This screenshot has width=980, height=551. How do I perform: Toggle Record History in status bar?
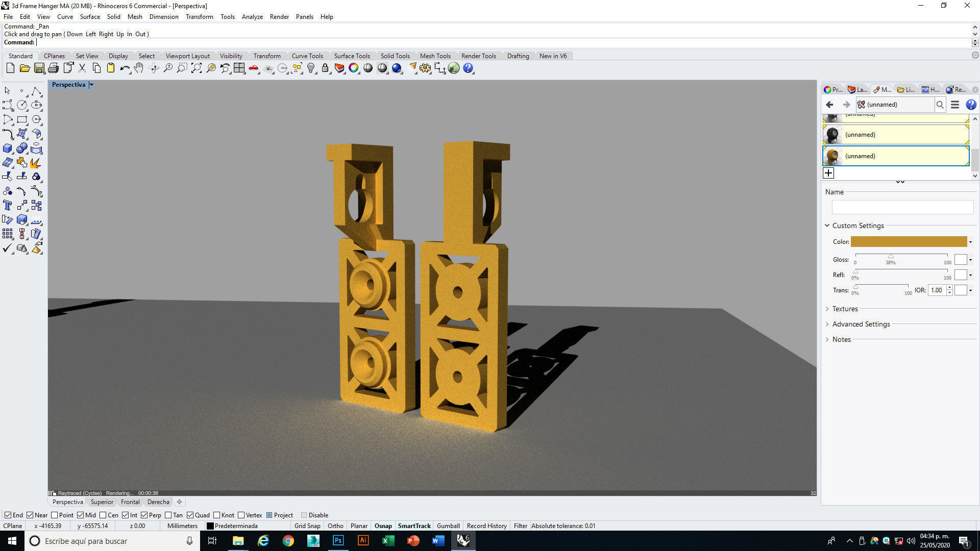tap(486, 525)
